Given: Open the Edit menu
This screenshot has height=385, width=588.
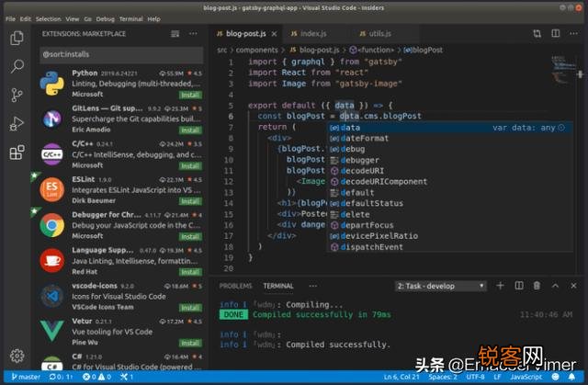Looking at the screenshot, I should point(26,18).
